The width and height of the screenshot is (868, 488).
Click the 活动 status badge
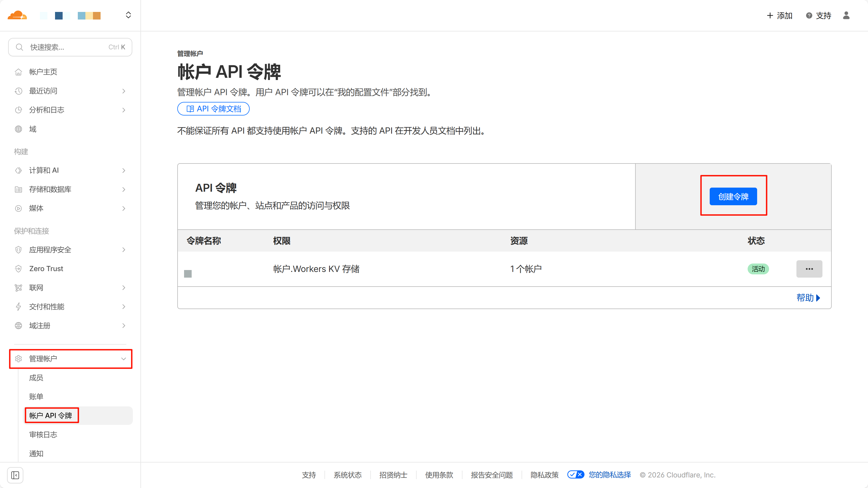tap(758, 269)
